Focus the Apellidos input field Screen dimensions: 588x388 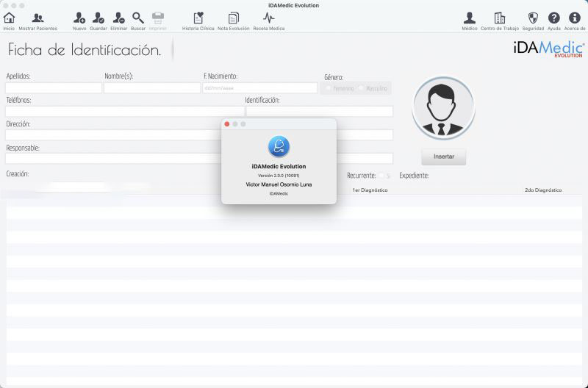point(54,88)
